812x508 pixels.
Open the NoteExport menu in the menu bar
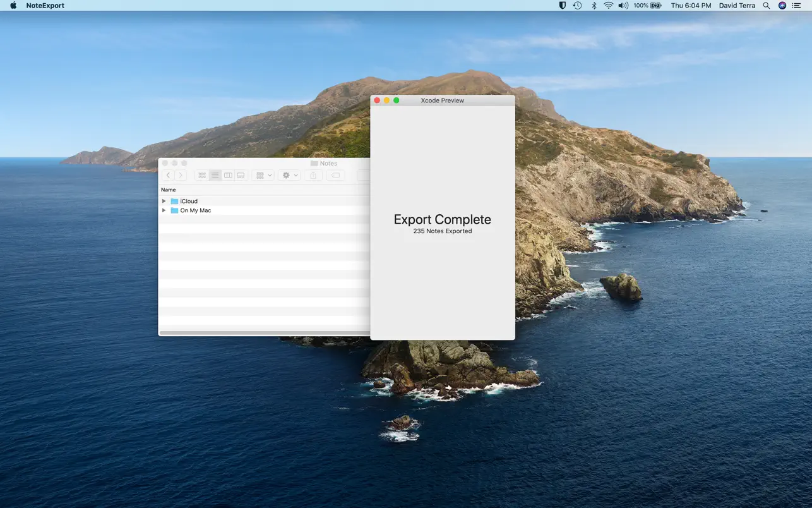coord(44,5)
